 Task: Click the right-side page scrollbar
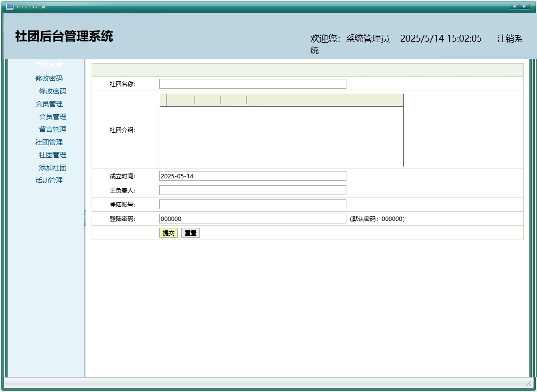pyautogui.click(x=533, y=196)
